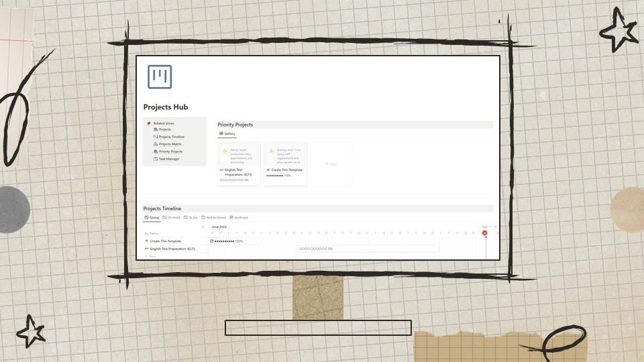The image size is (644, 362).
Task: Select English Test Preparation: IELTS timeline row
Action: click(x=172, y=249)
